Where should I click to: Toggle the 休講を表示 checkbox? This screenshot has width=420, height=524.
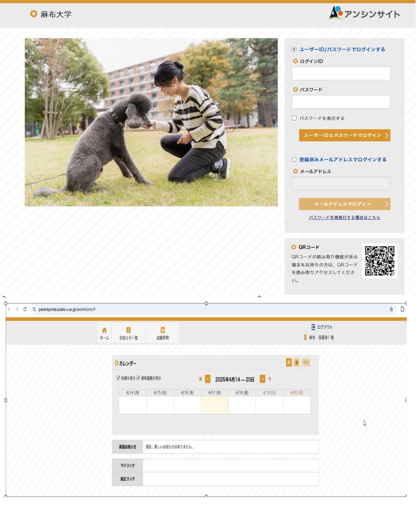pyautogui.click(x=118, y=378)
